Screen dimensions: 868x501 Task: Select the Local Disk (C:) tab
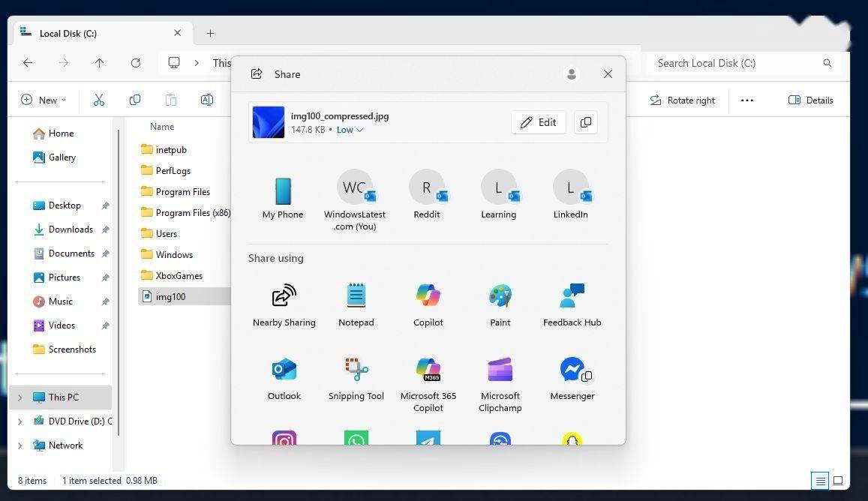click(x=103, y=33)
